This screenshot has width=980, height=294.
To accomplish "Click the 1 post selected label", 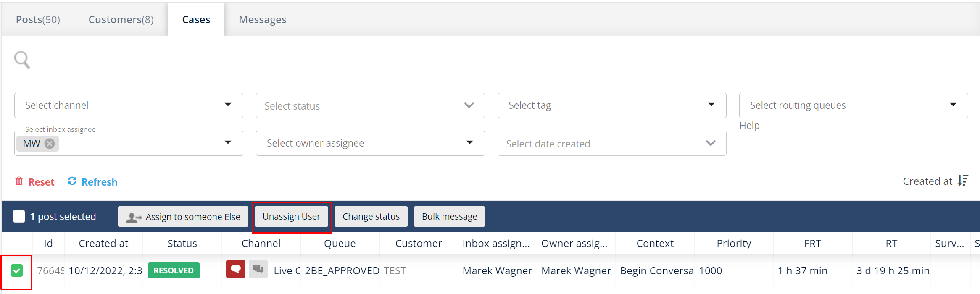I will coord(63,217).
